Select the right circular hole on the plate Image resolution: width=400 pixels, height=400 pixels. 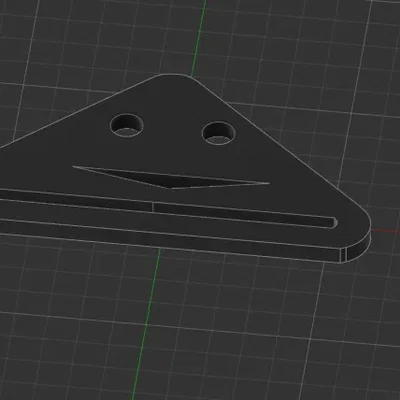[x=219, y=133]
